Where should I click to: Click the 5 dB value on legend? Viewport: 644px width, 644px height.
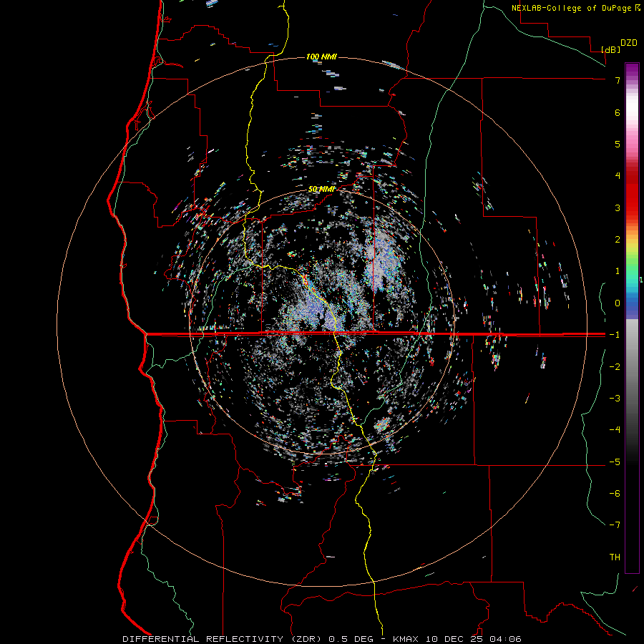[x=618, y=144]
